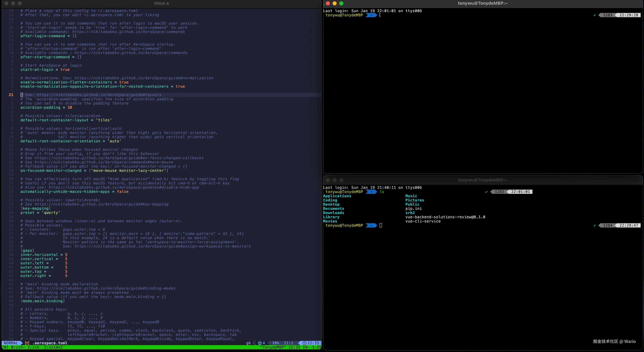The image size is (644, 352).
Task: Click the accordion-padding value 30
Action: [70, 107]
